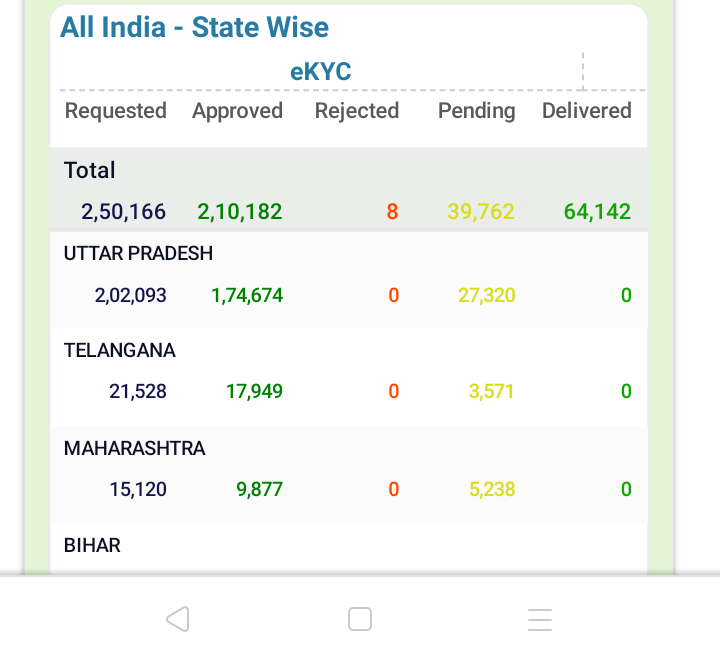Select the Requested column header

pyautogui.click(x=116, y=111)
